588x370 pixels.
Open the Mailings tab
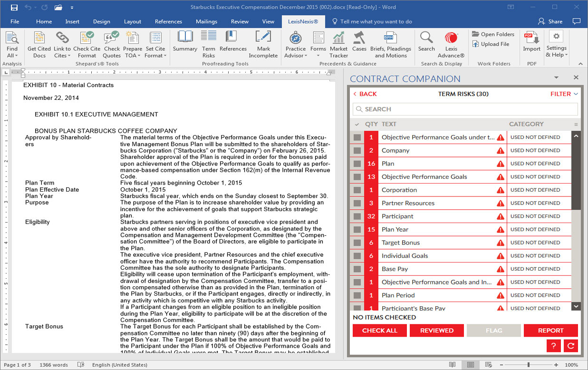click(x=206, y=21)
